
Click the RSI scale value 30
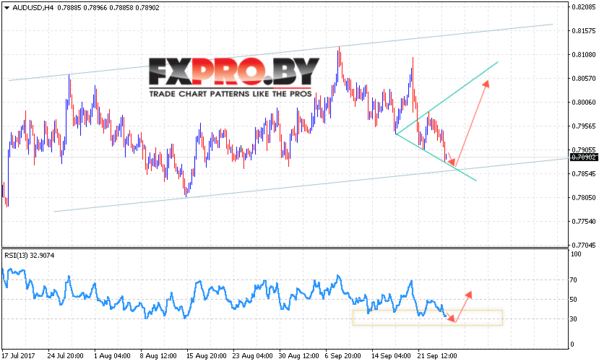click(x=574, y=319)
